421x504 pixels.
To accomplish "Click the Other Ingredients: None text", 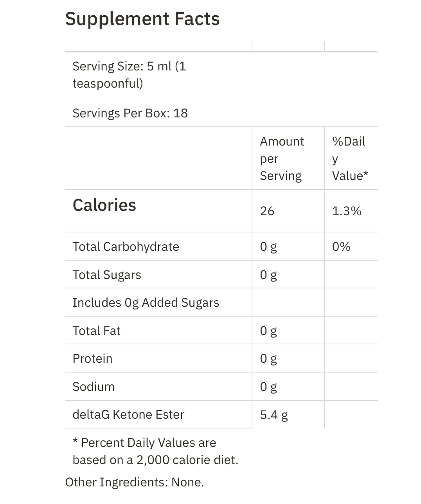I will click(x=135, y=482).
